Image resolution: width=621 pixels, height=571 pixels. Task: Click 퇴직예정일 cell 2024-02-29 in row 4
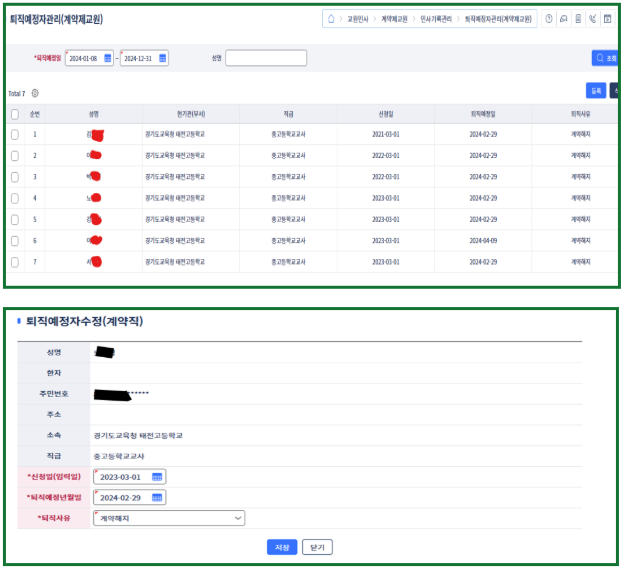pyautogui.click(x=483, y=198)
